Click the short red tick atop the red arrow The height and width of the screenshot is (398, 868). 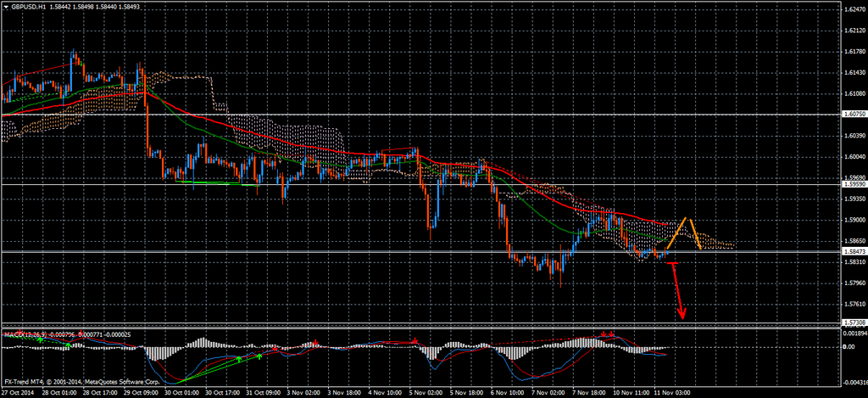[x=673, y=264]
